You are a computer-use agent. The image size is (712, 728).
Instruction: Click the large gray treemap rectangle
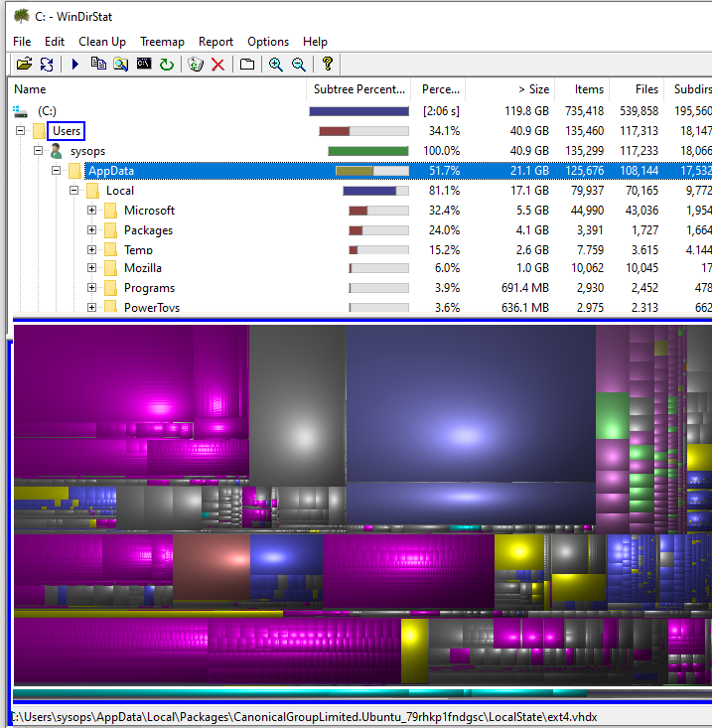pyautogui.click(x=298, y=405)
